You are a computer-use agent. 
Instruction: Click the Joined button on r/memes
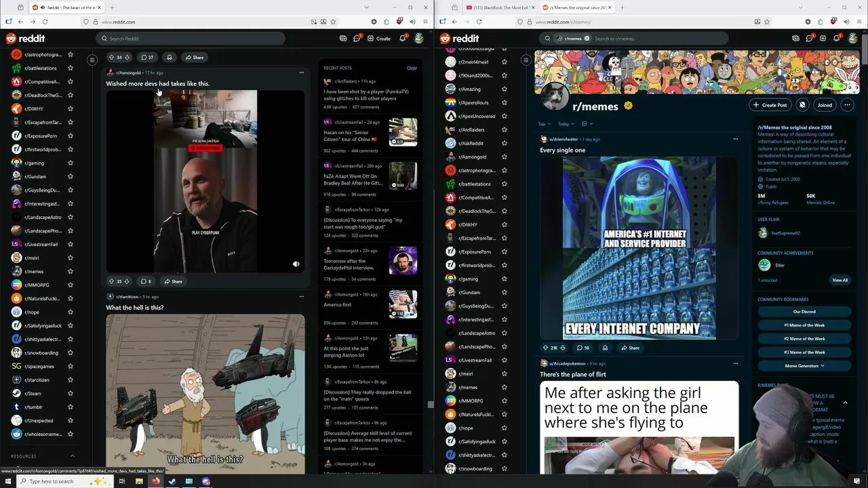(825, 105)
